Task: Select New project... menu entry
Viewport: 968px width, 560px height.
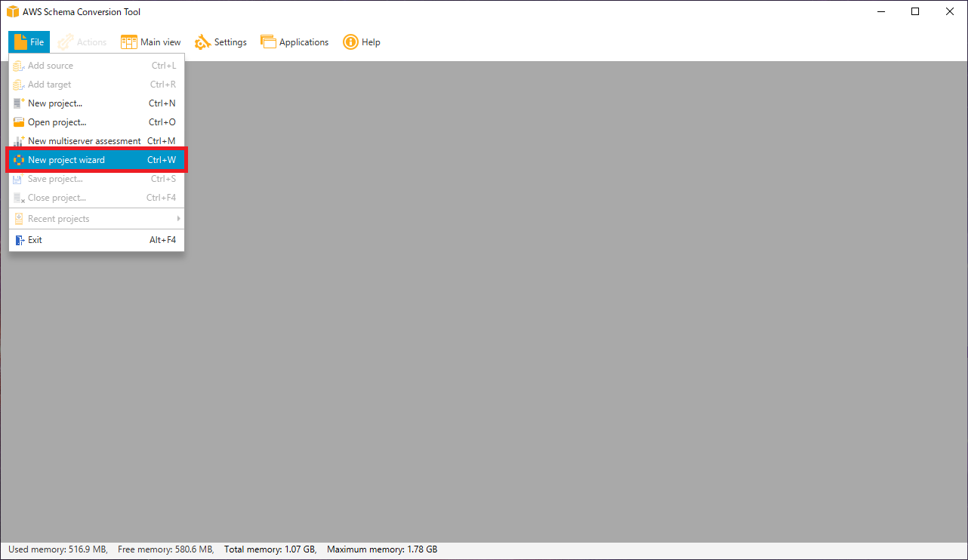Action: click(x=55, y=103)
